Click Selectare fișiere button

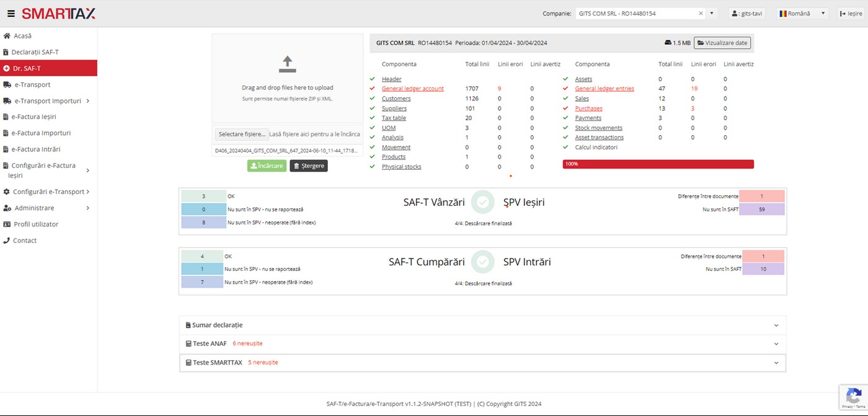point(242,134)
